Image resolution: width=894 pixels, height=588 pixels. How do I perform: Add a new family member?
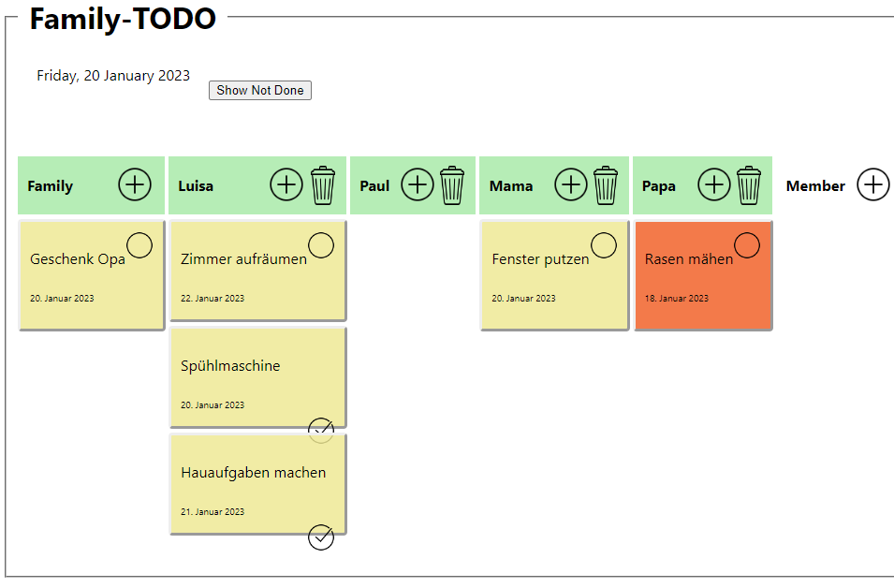pyautogui.click(x=873, y=184)
